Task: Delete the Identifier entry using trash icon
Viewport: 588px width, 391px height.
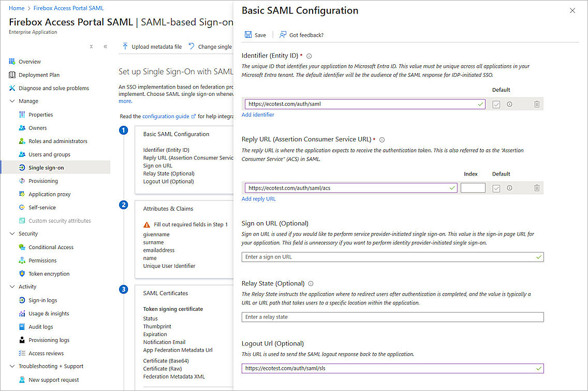Action: [536, 104]
